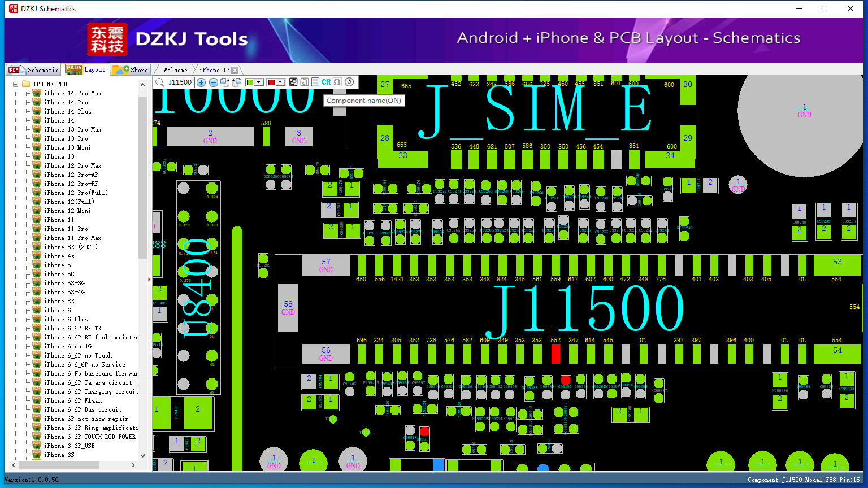Click PADS icon beside iPhone 11 Pro Max
Image resolution: width=868 pixels, height=488 pixels.
tap(37, 238)
